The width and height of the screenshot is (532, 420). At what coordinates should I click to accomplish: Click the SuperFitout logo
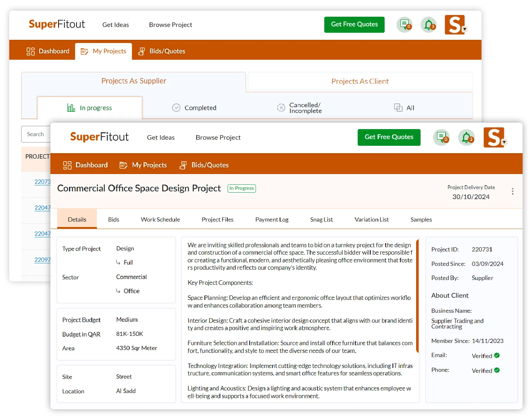point(99,137)
